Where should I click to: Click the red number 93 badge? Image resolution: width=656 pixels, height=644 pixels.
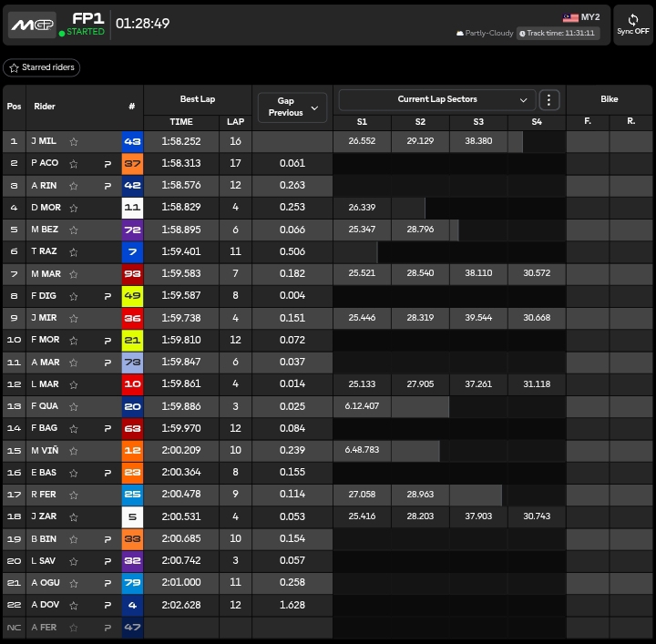click(132, 274)
